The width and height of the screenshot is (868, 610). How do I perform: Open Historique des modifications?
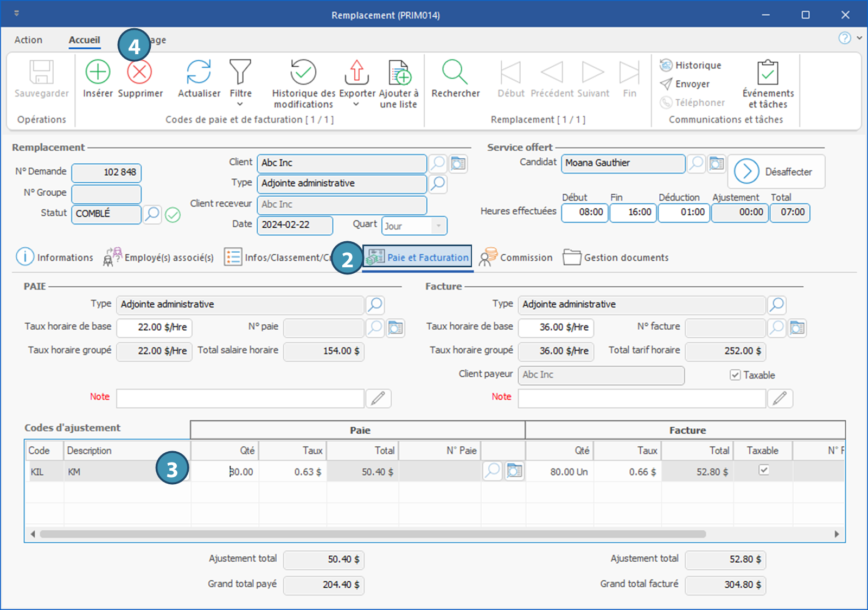pyautogui.click(x=303, y=72)
